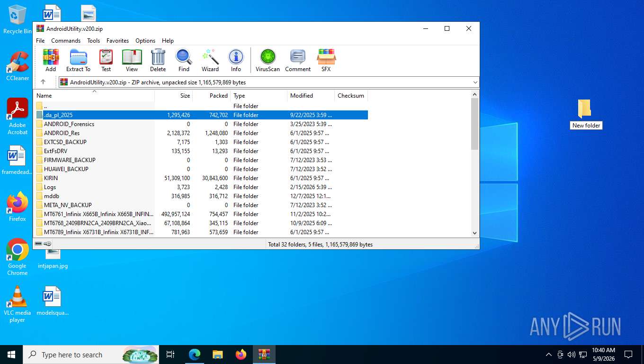Image resolution: width=644 pixels, height=364 pixels.
Task: Sort files by Checksum column
Action: (x=351, y=96)
